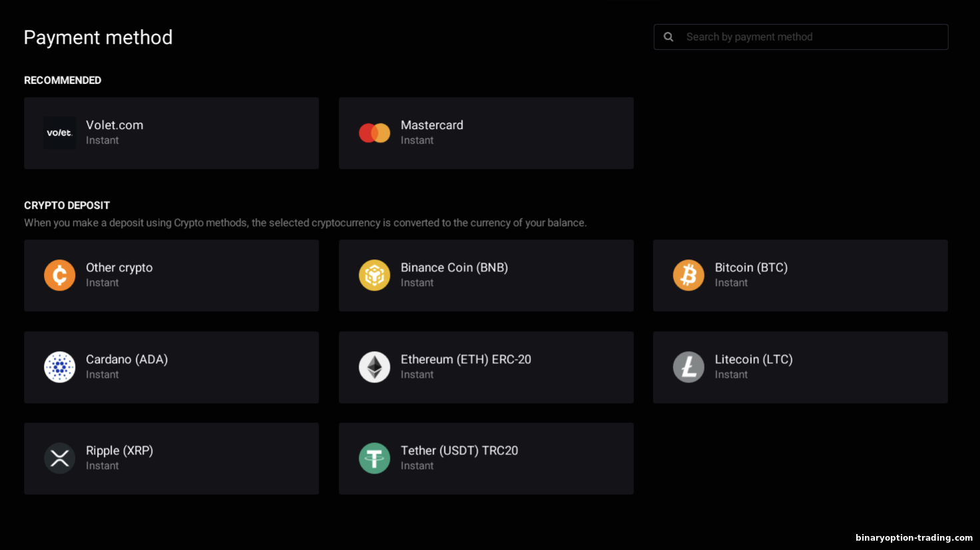This screenshot has width=980, height=550.
Task: Click the search magnifier icon
Action: pos(669,37)
